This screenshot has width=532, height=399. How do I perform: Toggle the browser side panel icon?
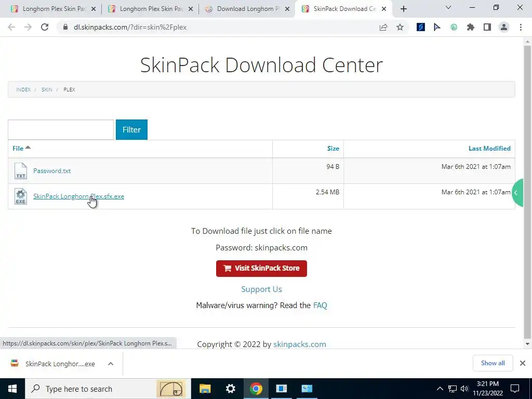coord(487,27)
